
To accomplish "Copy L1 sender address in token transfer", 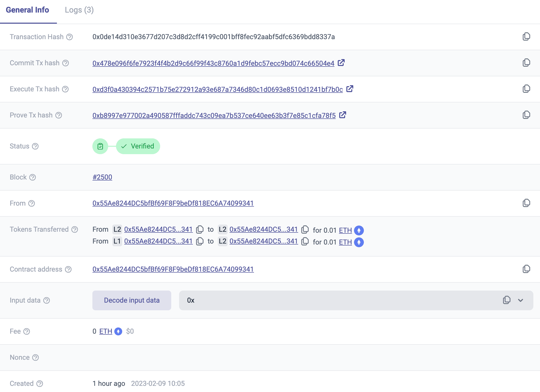I will tap(200, 241).
